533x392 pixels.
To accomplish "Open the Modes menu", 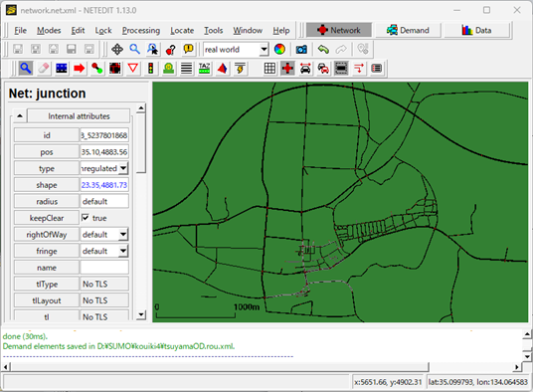I will coord(49,30).
